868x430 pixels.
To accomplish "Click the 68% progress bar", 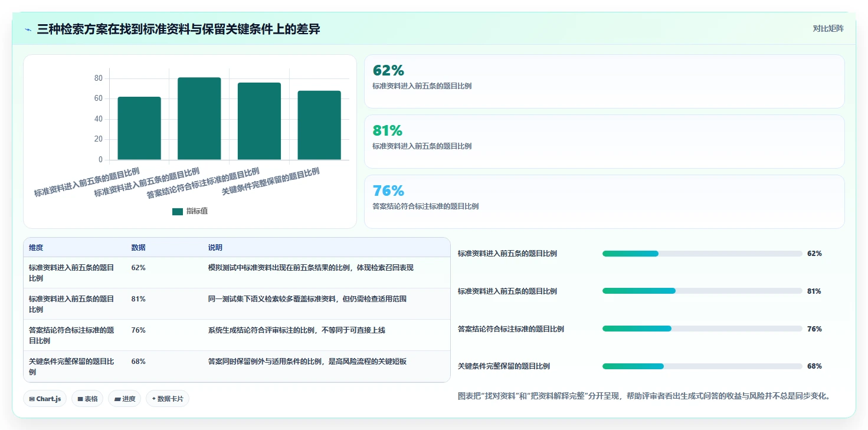I will click(x=702, y=366).
